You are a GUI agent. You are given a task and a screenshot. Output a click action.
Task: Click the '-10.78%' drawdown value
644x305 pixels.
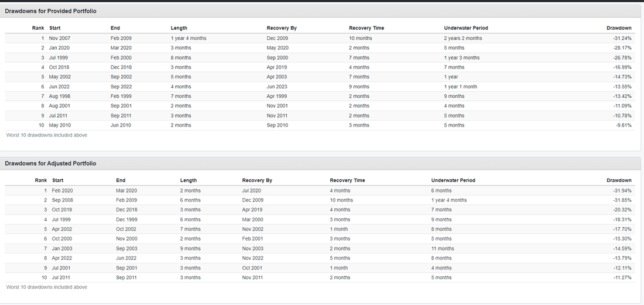click(622, 115)
